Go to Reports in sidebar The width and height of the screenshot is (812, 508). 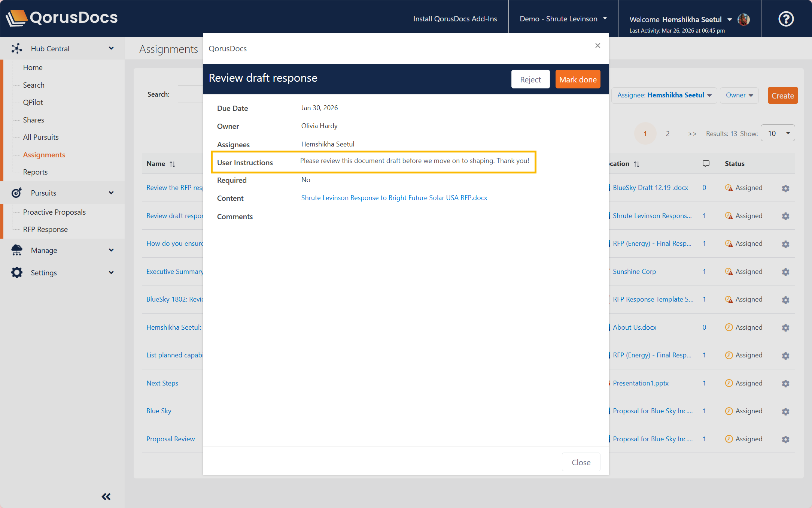(35, 172)
